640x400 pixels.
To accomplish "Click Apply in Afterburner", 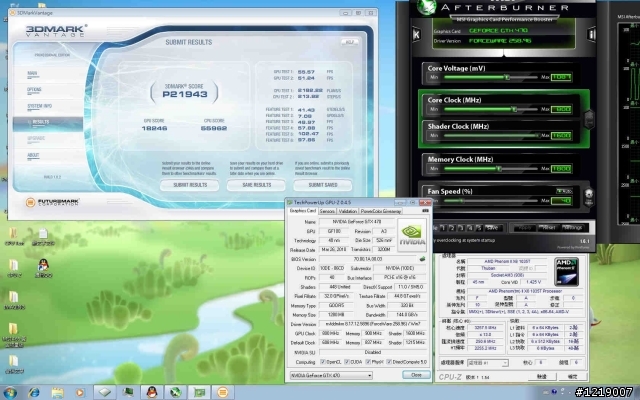I will pyautogui.click(x=524, y=228).
